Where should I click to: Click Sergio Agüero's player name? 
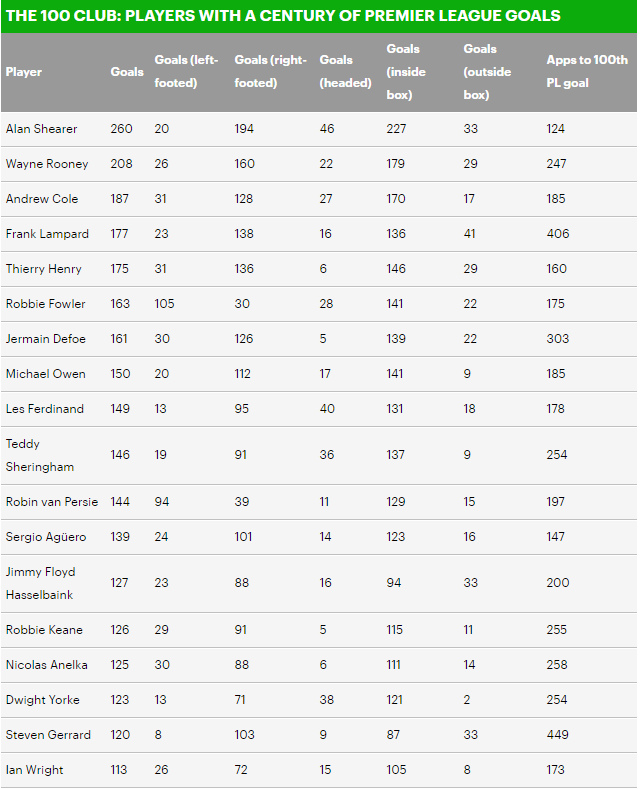click(46, 537)
